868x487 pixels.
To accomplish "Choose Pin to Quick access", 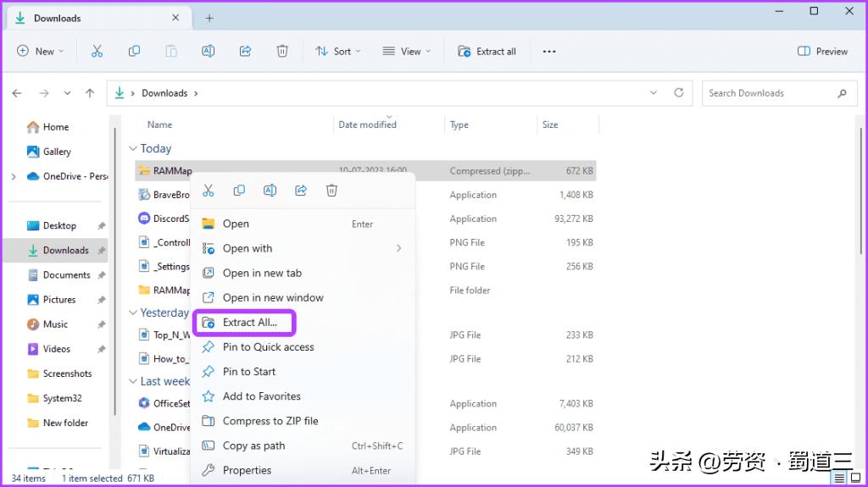I will (x=303, y=347).
